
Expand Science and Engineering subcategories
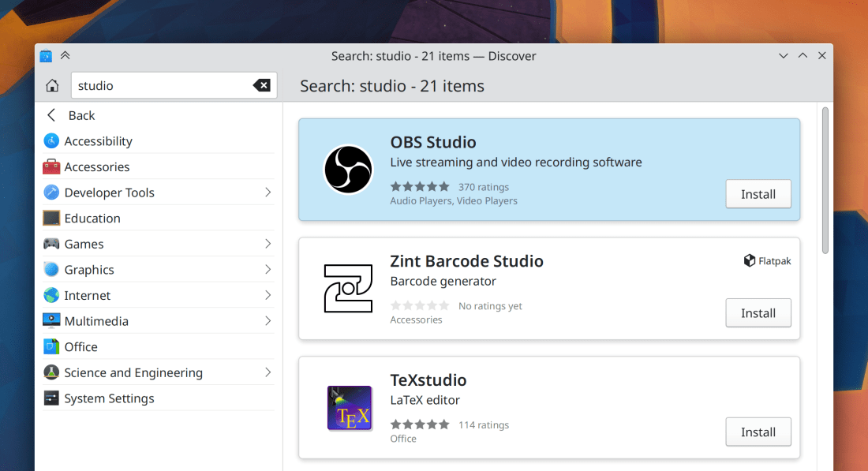[268, 372]
